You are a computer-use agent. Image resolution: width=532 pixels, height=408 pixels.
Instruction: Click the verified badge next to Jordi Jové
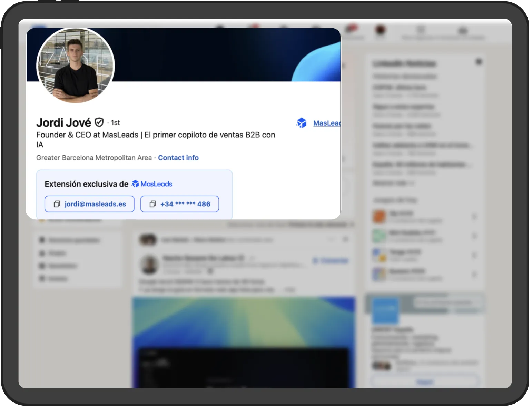(99, 122)
